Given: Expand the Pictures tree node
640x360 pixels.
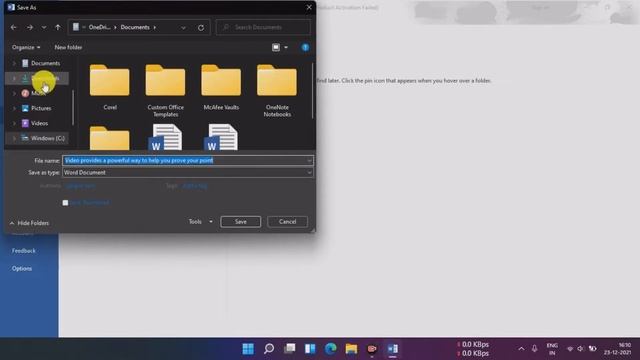Looking at the screenshot, I should pyautogui.click(x=14, y=108).
